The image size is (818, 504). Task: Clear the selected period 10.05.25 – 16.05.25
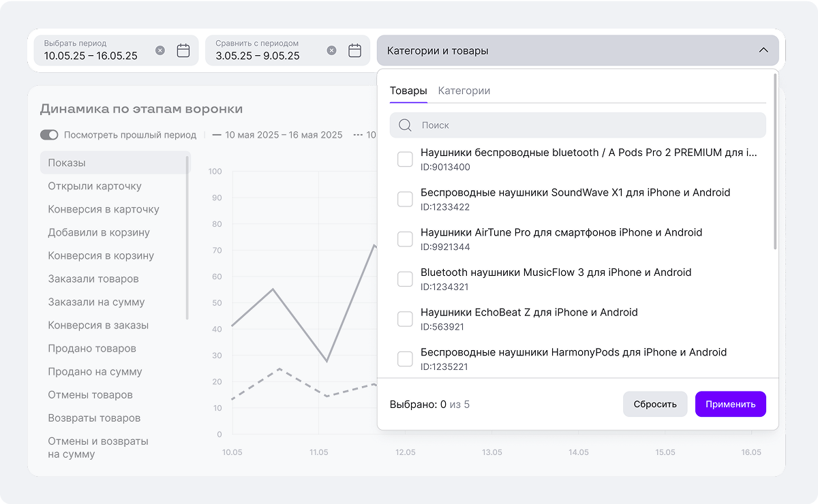[160, 50]
